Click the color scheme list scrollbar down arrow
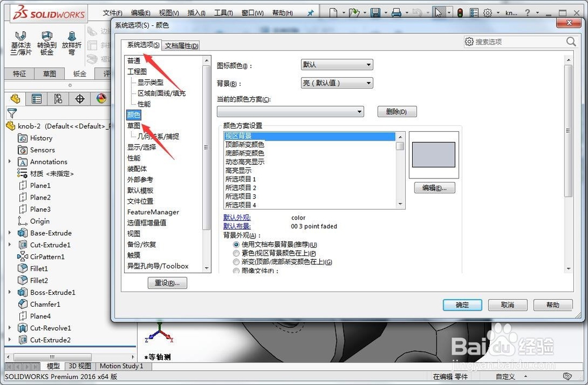 point(400,204)
